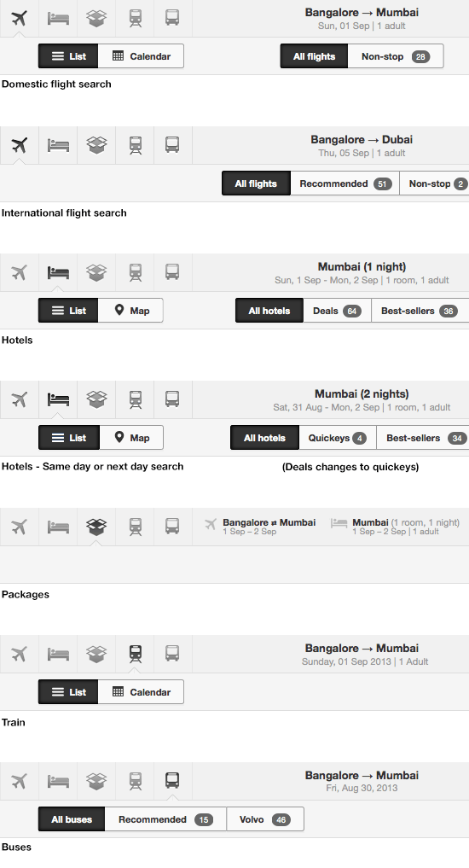Image resolution: width=469 pixels, height=868 pixels.
Task: Open the packages box icon in the Bangalore → Dubai bar
Action: pyautogui.click(x=97, y=146)
